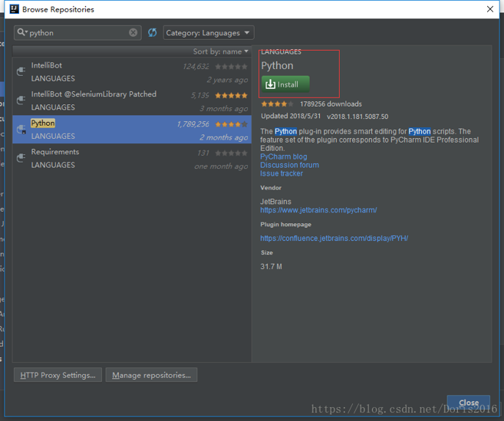Click the IntelliBot plugin icon
Image resolution: width=504 pixels, height=421 pixels.
(21, 72)
